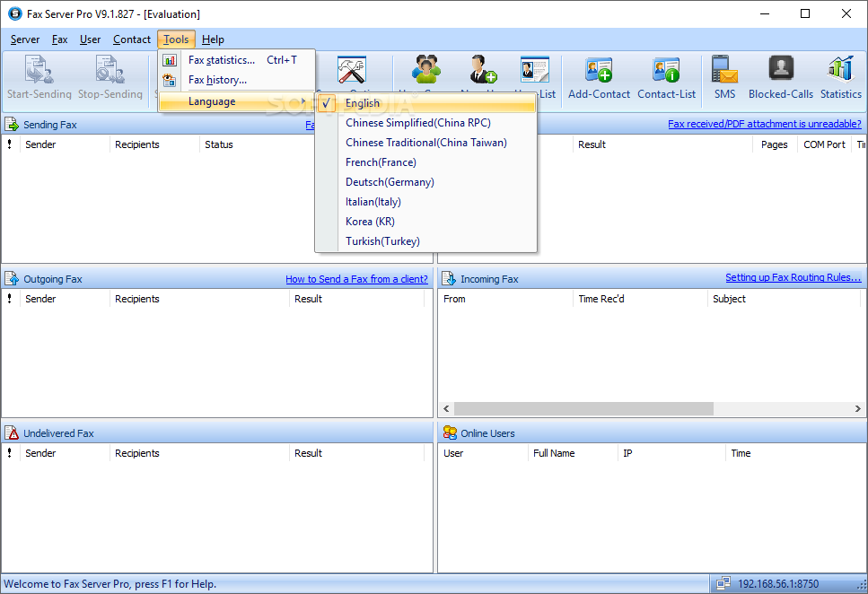Open the Help menu
This screenshot has width=868, height=594.
coord(213,39)
